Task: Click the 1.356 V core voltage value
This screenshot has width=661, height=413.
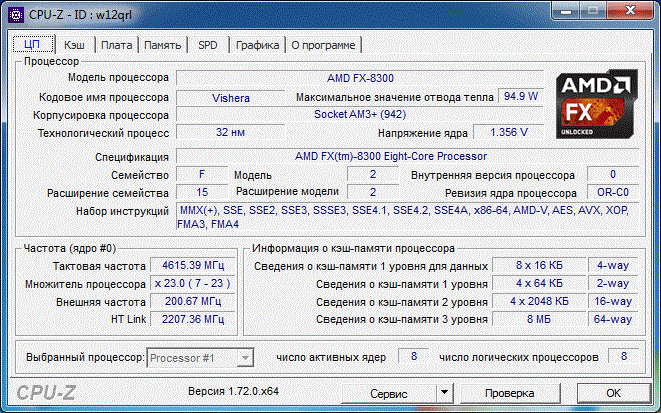Action: 509,132
